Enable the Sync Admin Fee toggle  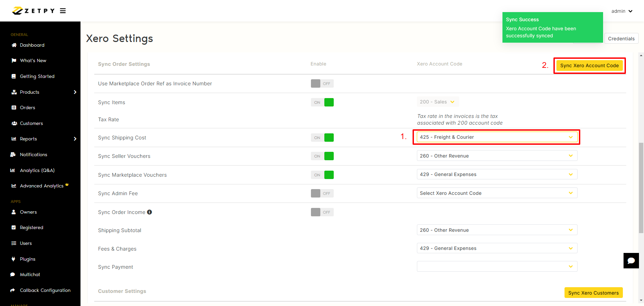pyautogui.click(x=322, y=193)
